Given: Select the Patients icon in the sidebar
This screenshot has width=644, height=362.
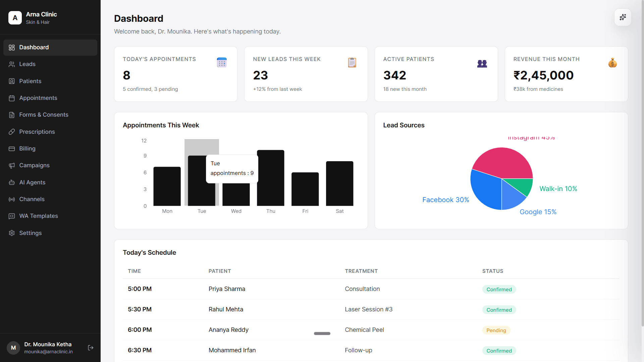Looking at the screenshot, I should click(12, 81).
